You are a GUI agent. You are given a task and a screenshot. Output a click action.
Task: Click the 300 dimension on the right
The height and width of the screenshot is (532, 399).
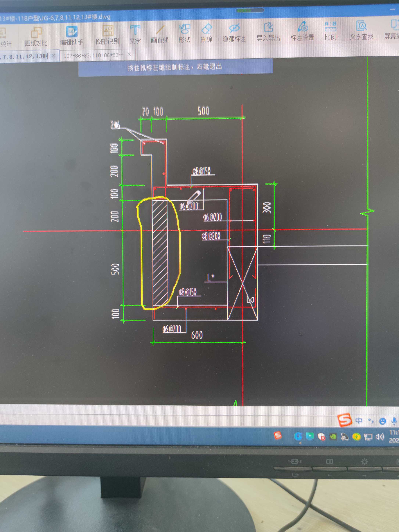point(267,208)
